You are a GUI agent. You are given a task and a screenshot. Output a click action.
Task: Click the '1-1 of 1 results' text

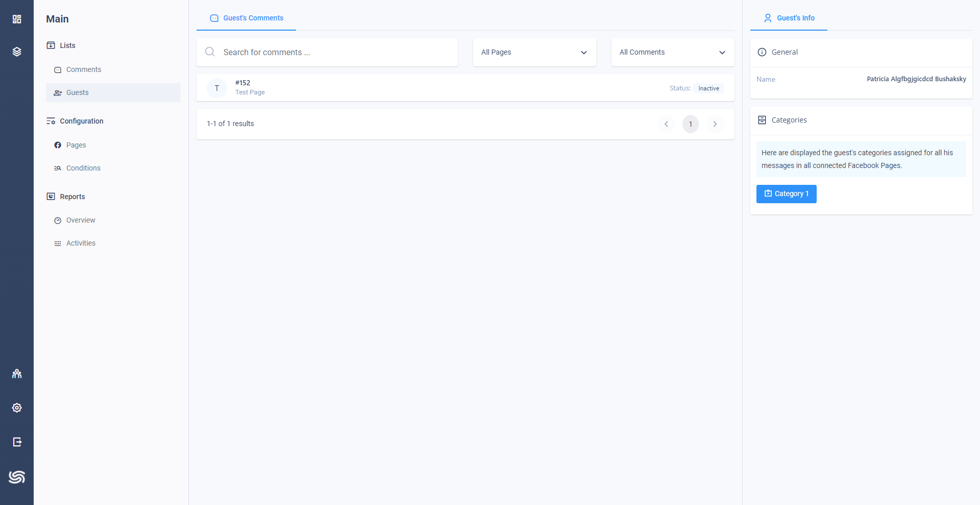coord(230,124)
